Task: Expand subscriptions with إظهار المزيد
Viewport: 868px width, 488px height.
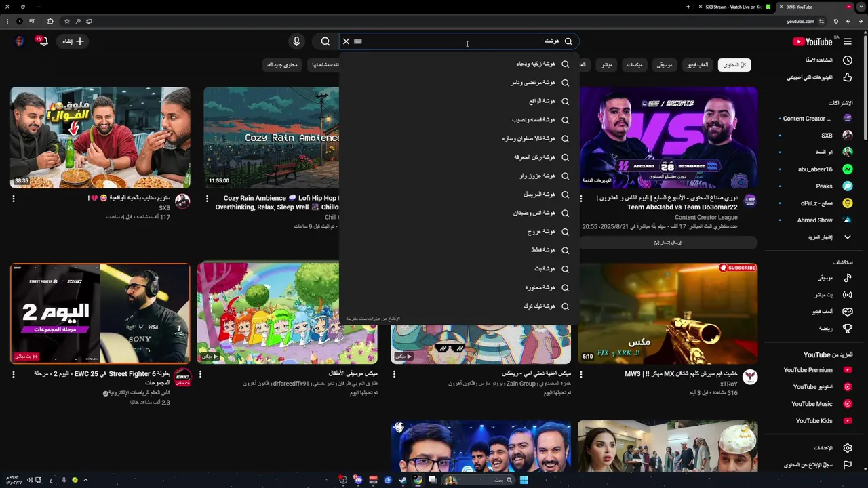Action: coord(816,237)
